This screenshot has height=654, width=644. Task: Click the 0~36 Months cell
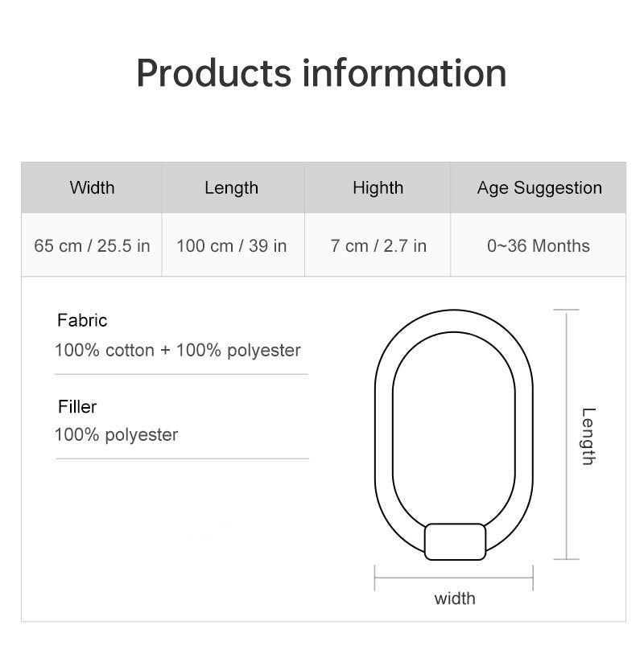539,245
